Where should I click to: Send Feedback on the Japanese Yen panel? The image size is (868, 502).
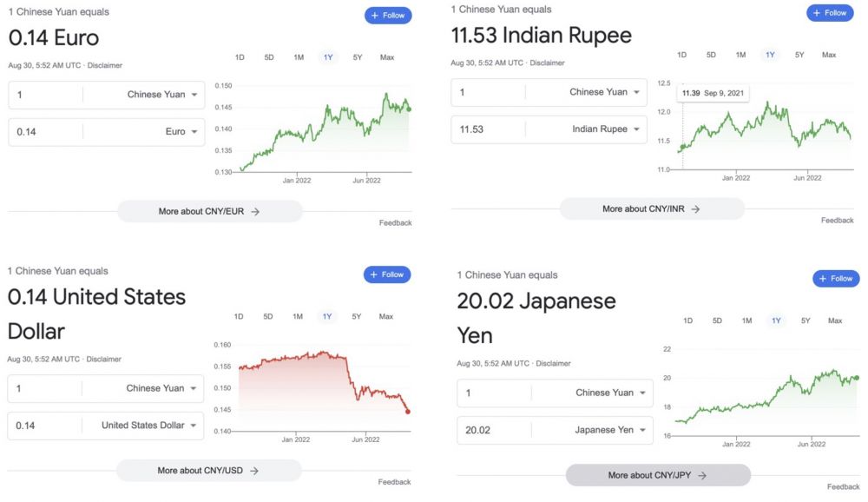click(843, 487)
